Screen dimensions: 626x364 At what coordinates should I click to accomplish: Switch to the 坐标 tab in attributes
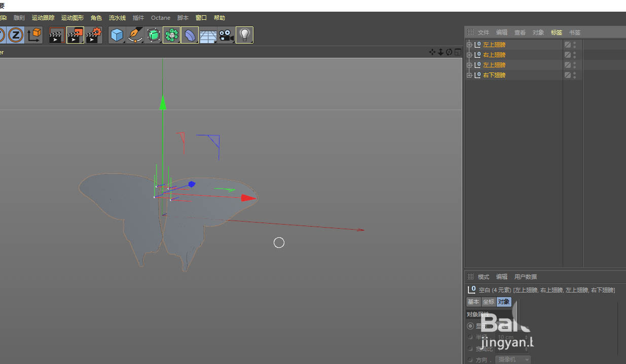click(x=488, y=302)
